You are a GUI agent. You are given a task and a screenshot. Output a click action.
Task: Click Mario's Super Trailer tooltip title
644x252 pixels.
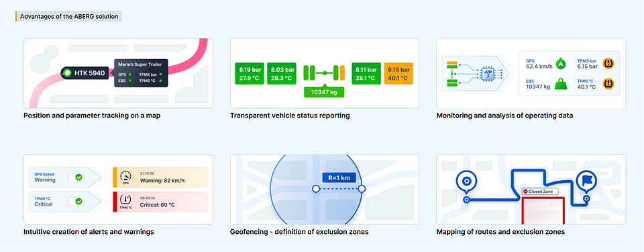140,65
